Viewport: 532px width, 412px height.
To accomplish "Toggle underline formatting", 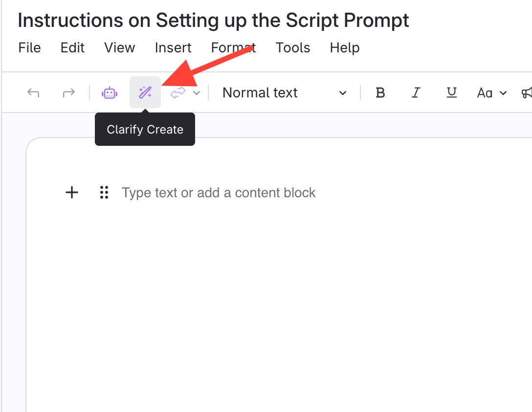I will (452, 92).
